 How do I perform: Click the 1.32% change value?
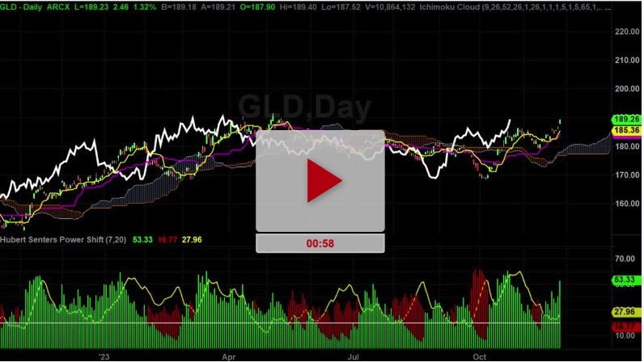(145, 7)
